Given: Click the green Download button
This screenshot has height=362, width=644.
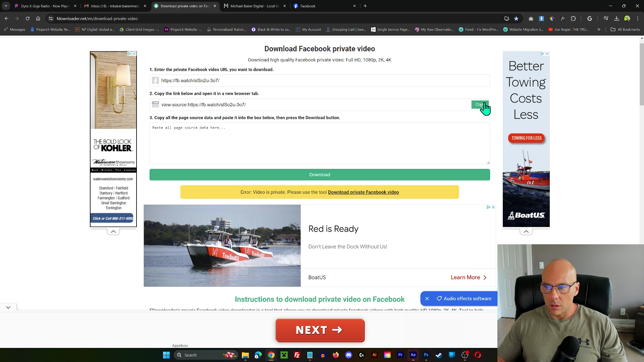Looking at the screenshot, I should pyautogui.click(x=320, y=175).
